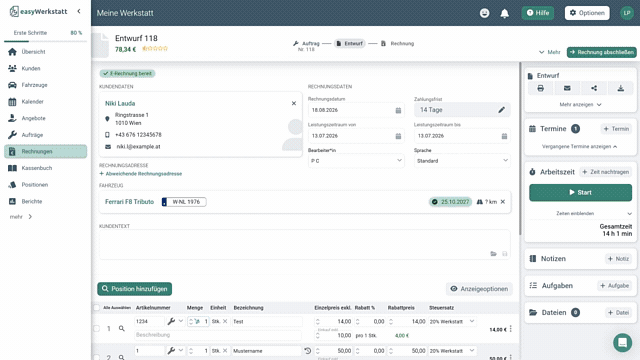This screenshot has height=360, width=640.
Task: Click the Rechnung abschließen button
Action: pos(602,52)
